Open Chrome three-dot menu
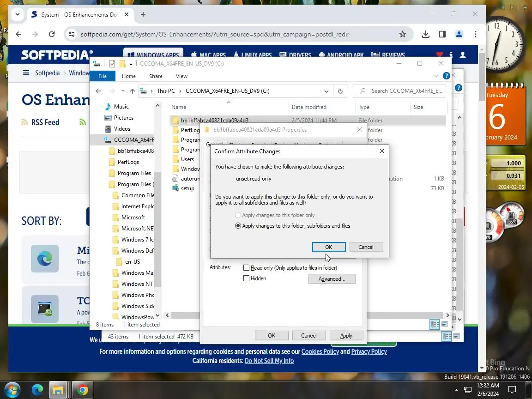The image size is (532, 399). [x=475, y=34]
